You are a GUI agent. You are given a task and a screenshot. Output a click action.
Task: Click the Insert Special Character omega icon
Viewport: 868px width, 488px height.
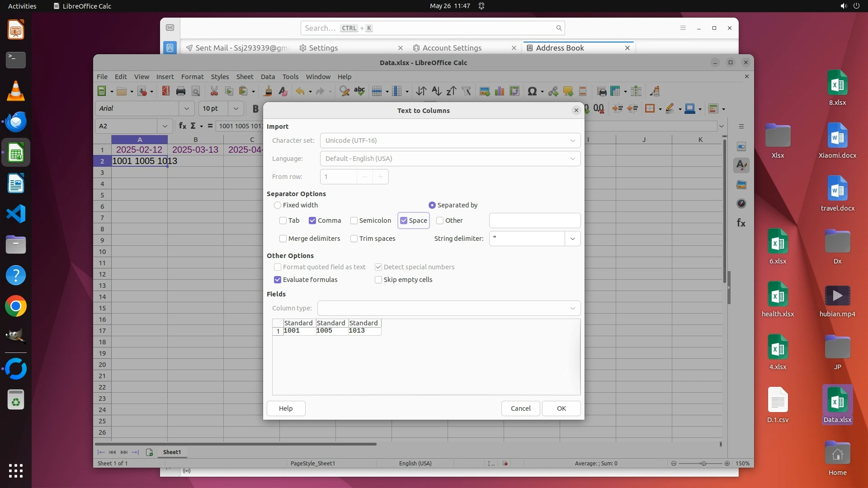tap(532, 91)
